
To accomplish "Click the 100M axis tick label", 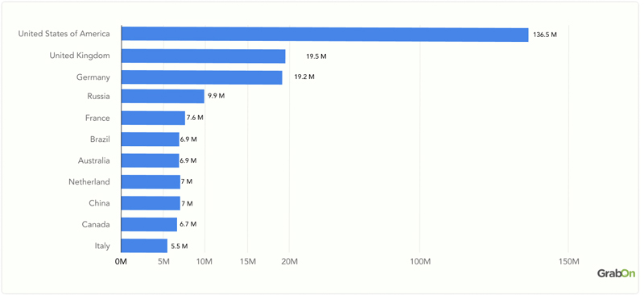I will 419,262.
